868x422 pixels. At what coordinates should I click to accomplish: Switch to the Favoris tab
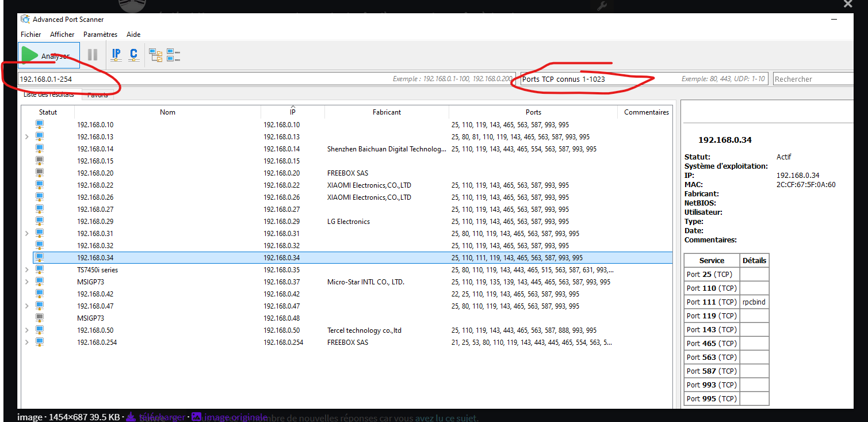pyautogui.click(x=98, y=94)
